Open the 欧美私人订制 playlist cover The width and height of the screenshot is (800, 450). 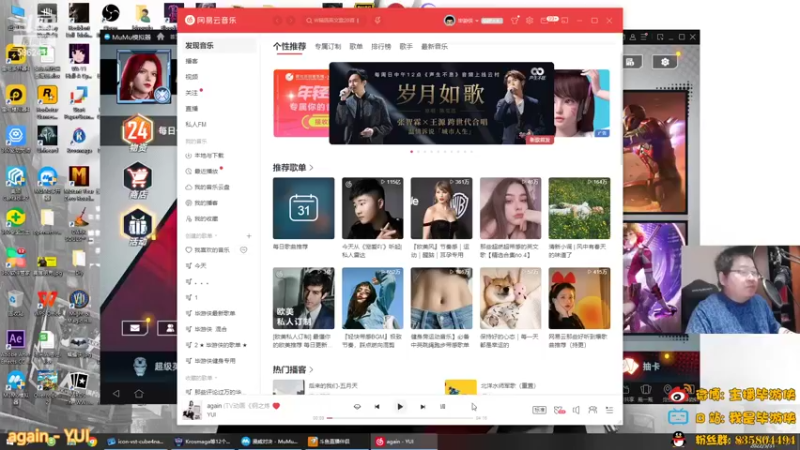304,298
